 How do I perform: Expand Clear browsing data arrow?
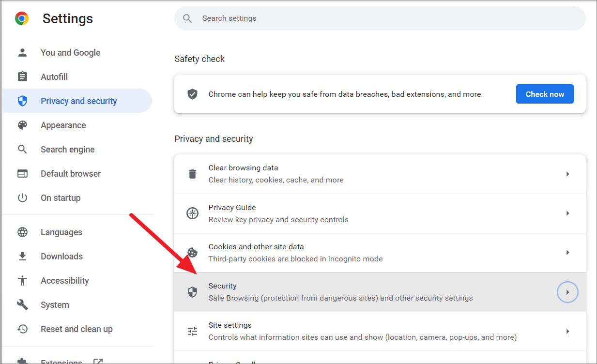pos(567,174)
